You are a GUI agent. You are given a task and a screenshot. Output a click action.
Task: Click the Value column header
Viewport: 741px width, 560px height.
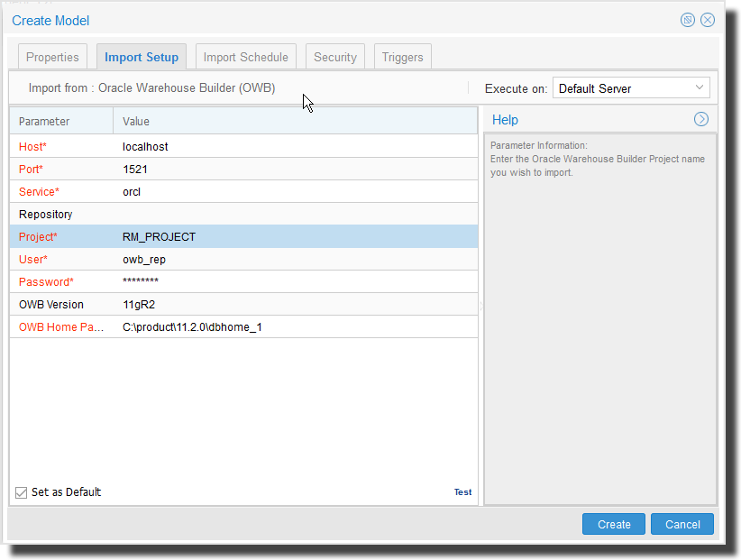(296, 121)
